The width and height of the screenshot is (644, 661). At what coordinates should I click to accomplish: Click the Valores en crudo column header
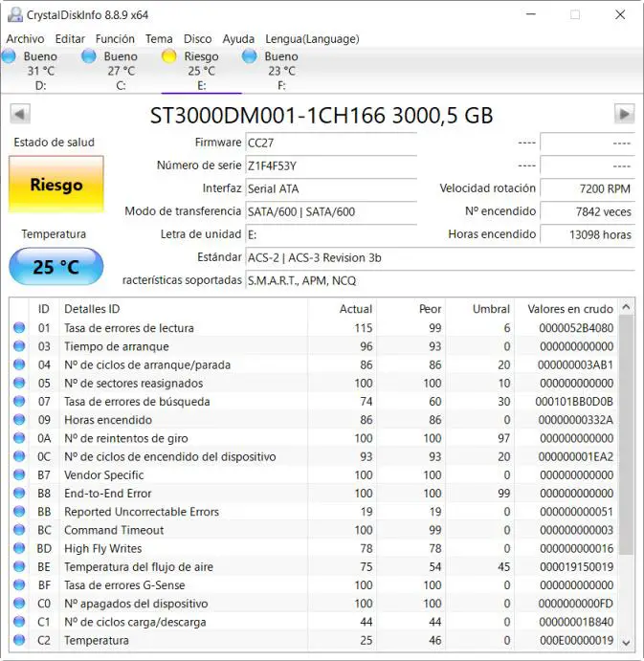click(566, 309)
